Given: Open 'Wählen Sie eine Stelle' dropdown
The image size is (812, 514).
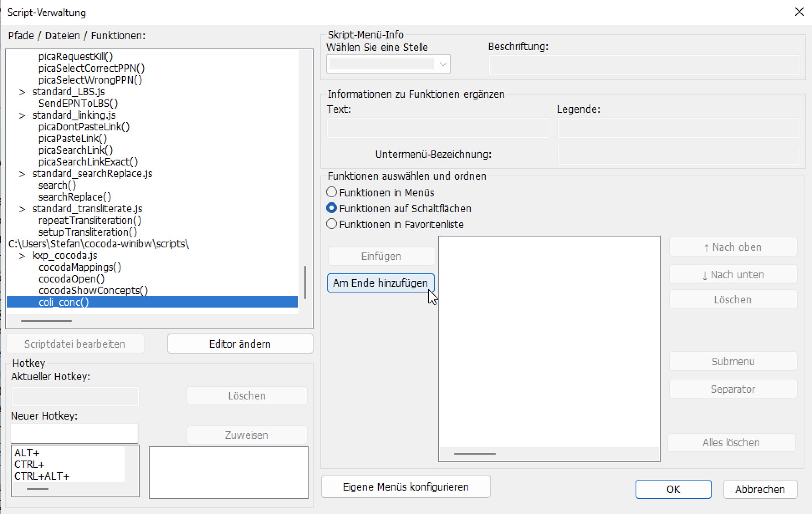Looking at the screenshot, I should tap(442, 64).
